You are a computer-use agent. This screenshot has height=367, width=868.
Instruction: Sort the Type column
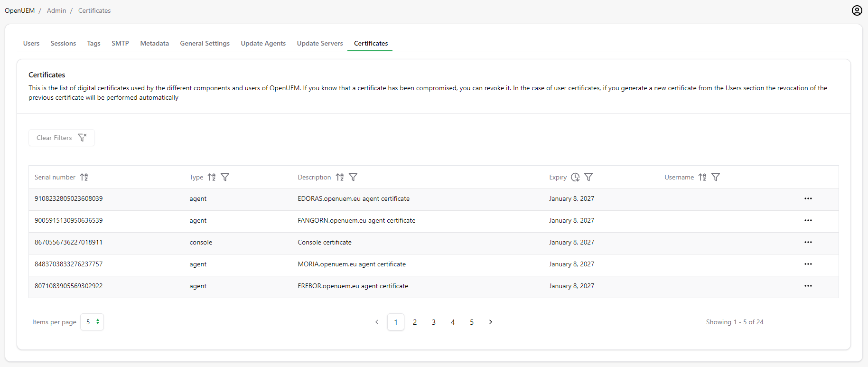(212, 177)
